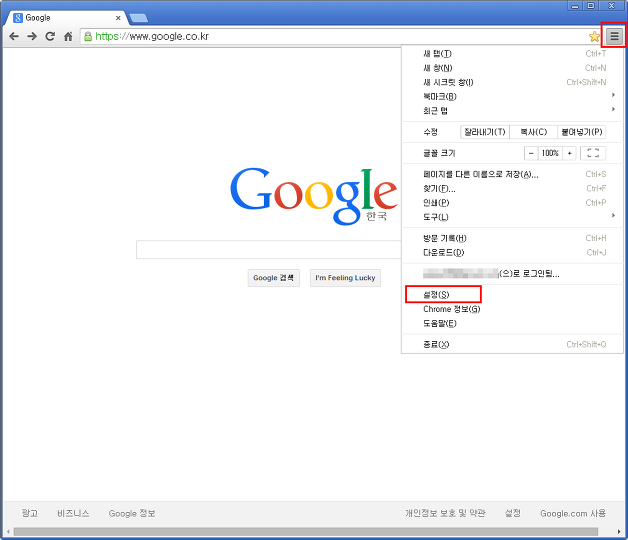Open the home page icon
The width and height of the screenshot is (628, 540).
[68, 36]
